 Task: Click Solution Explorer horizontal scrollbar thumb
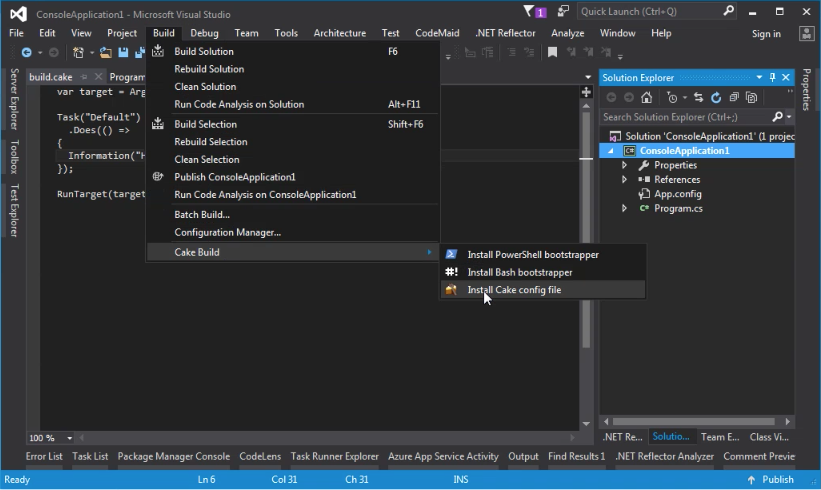694,421
